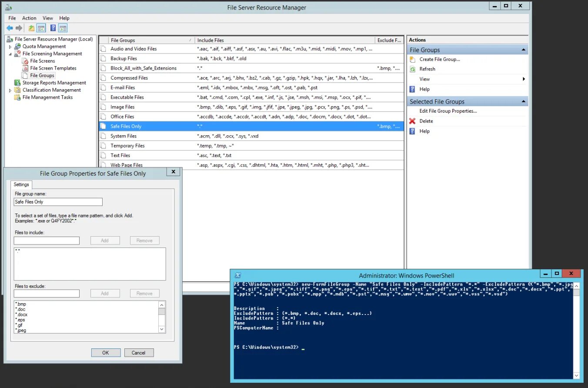Viewport: 588px width, 388px height.
Task: Click Cancel in File Group Properties dialog
Action: (x=139, y=353)
